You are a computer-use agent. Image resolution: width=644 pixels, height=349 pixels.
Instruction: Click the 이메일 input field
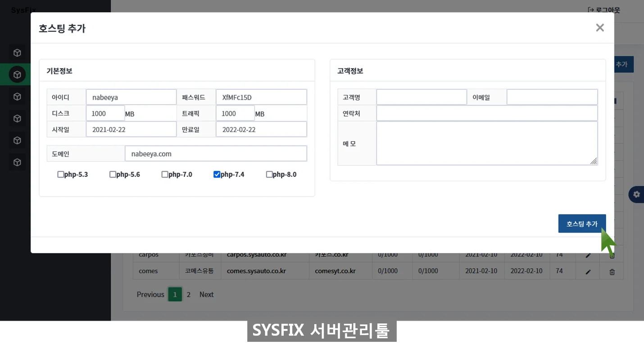552,97
